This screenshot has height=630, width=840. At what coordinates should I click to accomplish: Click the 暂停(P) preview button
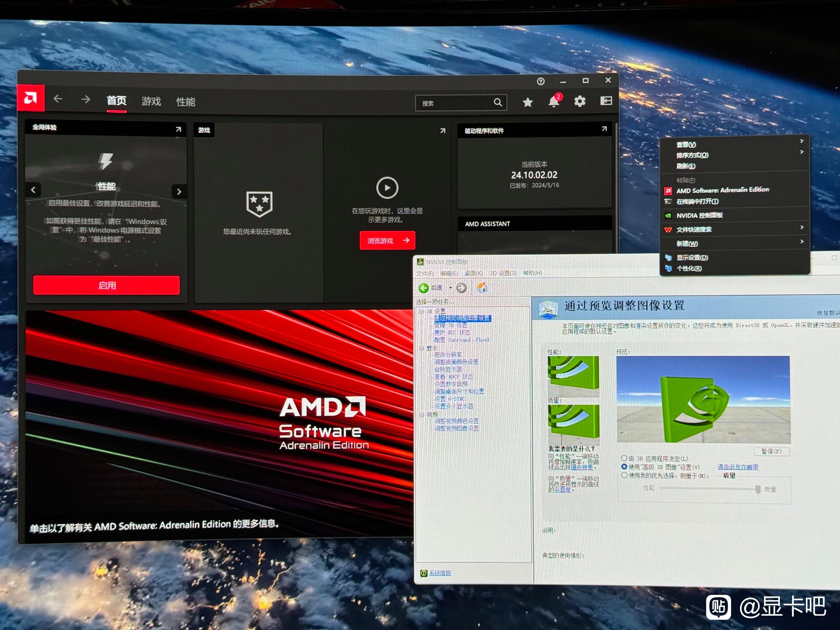click(x=772, y=451)
